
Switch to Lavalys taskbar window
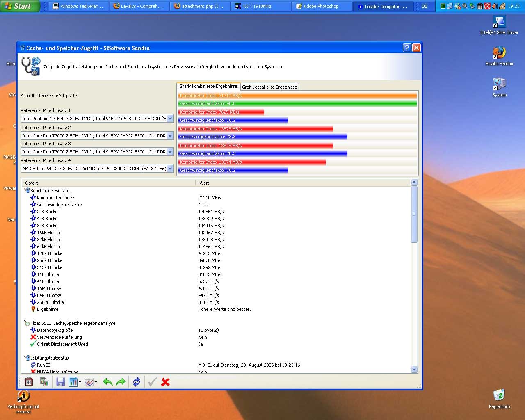tap(139, 6)
